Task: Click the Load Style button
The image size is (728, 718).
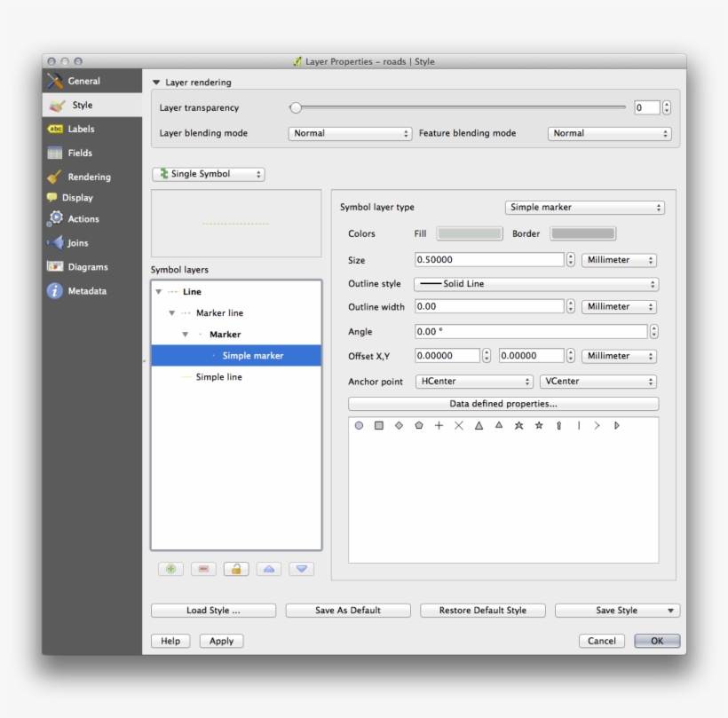Action: [213, 611]
